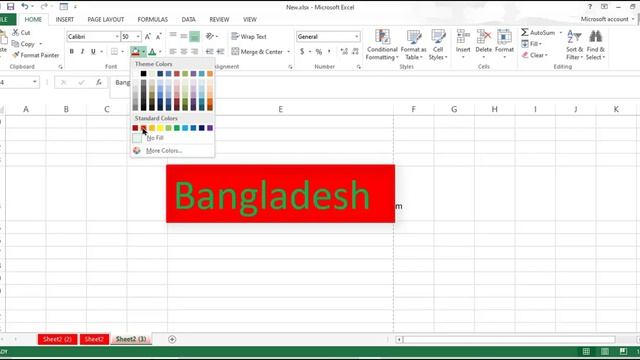Align text left

pyautogui.click(x=173, y=51)
